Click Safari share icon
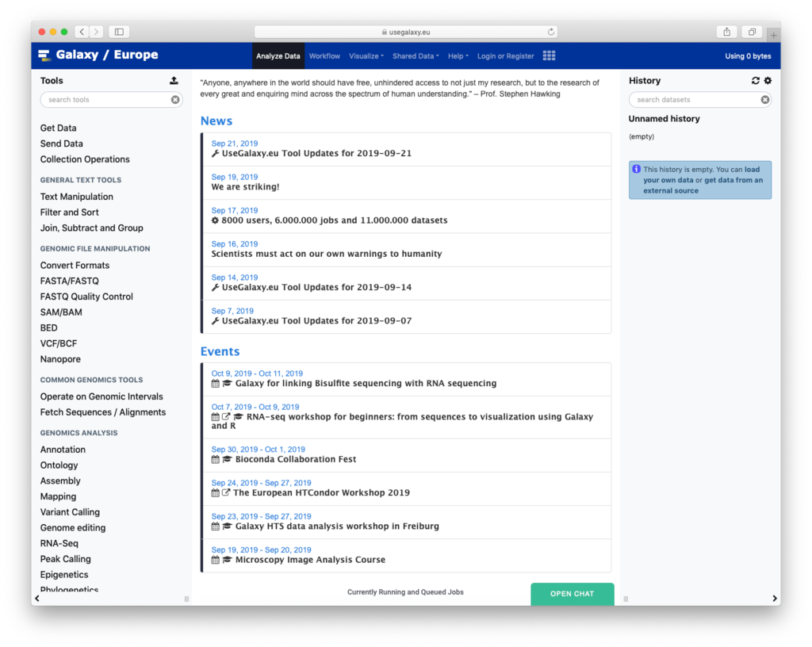The image size is (812, 647). point(727,32)
